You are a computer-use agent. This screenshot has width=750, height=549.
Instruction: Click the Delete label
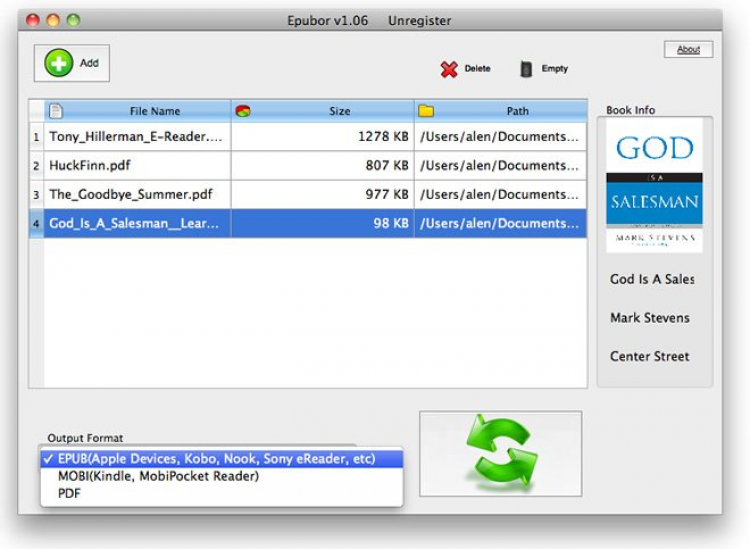[477, 68]
